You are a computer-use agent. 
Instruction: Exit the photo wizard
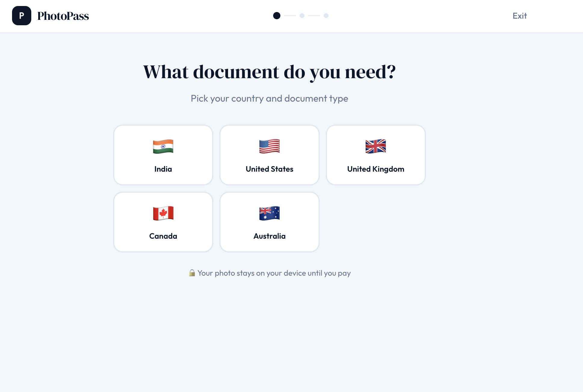pyautogui.click(x=520, y=16)
